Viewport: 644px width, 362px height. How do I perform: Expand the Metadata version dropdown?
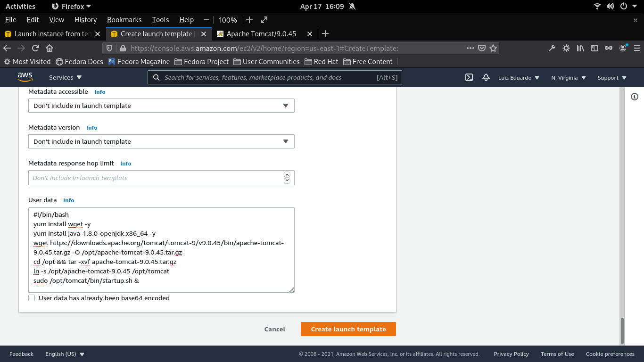161,141
